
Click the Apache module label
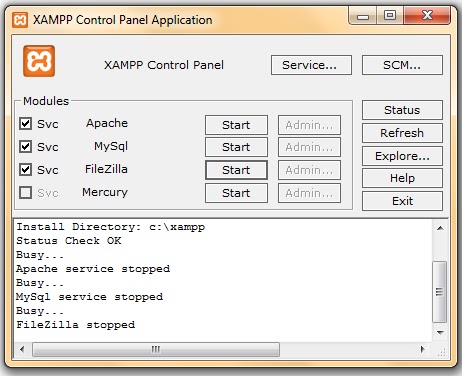(107, 123)
